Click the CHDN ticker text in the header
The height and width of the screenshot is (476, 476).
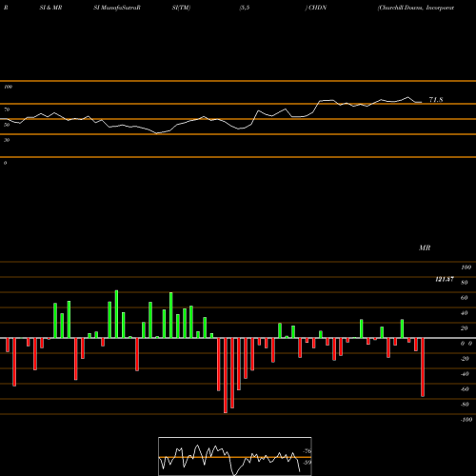point(317,8)
